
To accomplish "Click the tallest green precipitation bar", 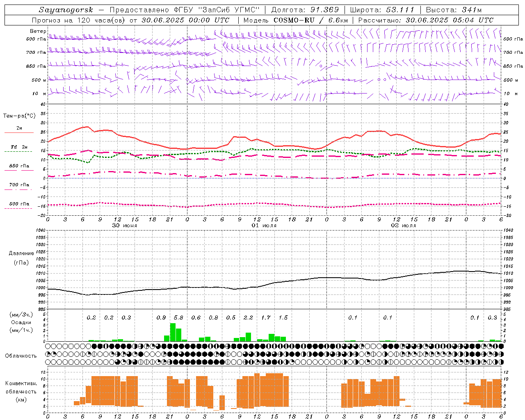I will tap(173, 332).
